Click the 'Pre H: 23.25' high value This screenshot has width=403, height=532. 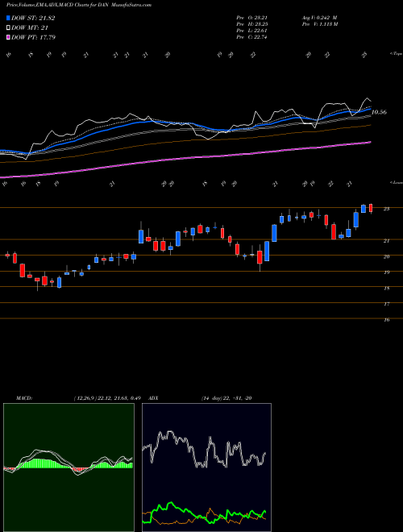(x=251, y=24)
